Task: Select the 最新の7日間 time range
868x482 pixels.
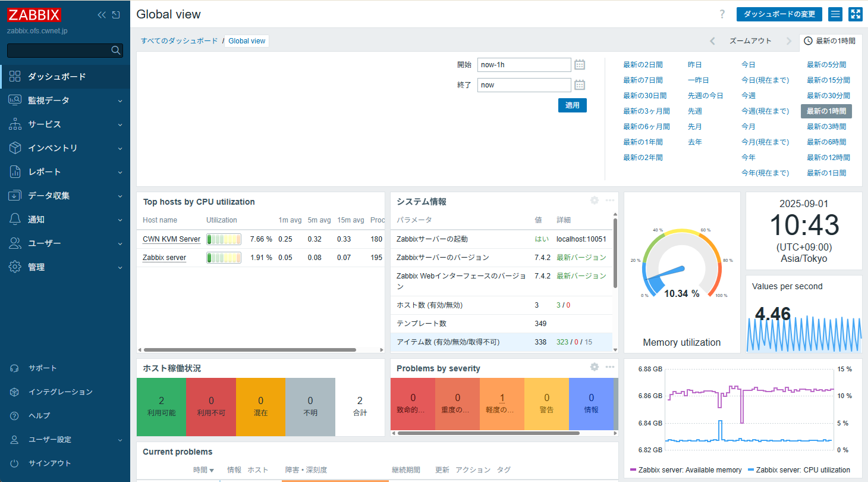Action: coord(643,80)
